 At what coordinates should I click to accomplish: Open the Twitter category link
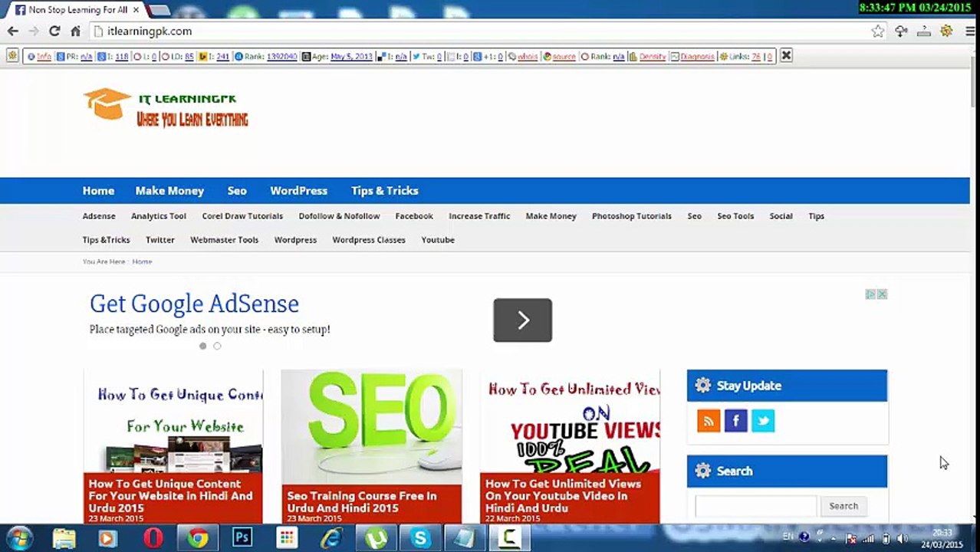pyautogui.click(x=160, y=240)
